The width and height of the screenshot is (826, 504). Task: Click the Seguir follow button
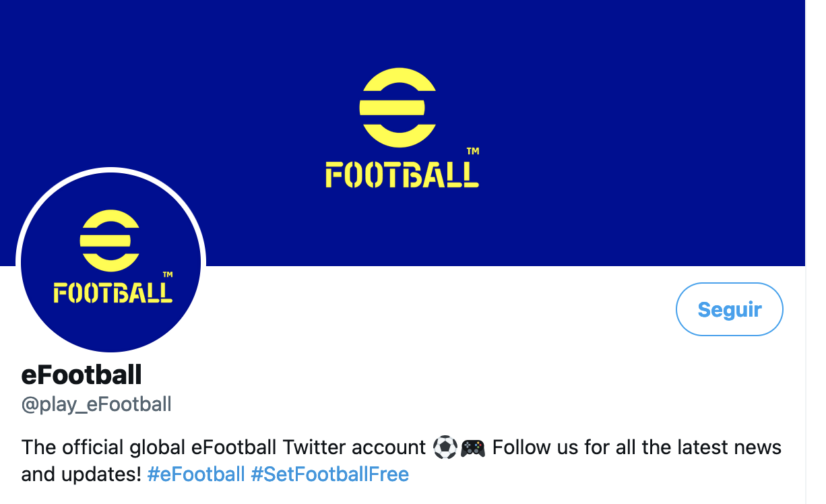729,309
